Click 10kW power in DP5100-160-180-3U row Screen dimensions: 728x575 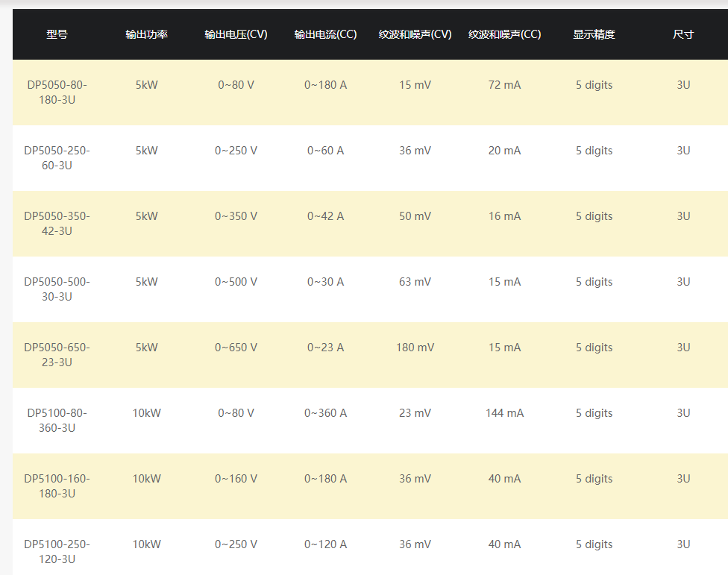pyautogui.click(x=146, y=479)
